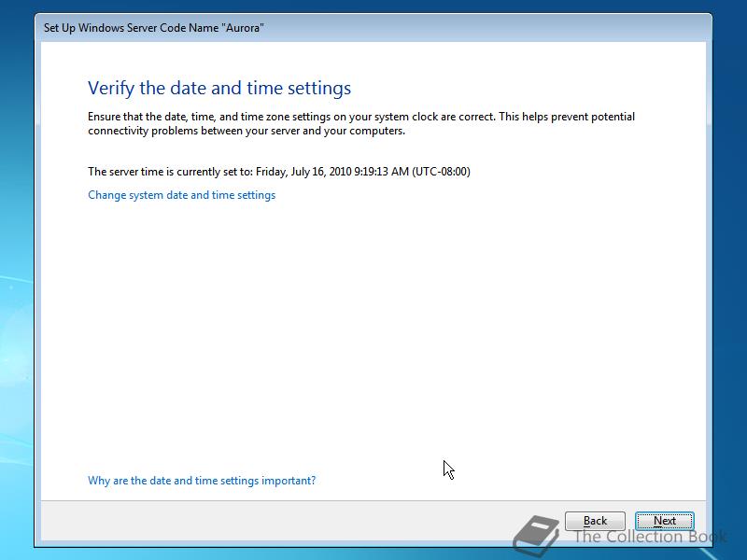Click the Next button

(x=664, y=521)
